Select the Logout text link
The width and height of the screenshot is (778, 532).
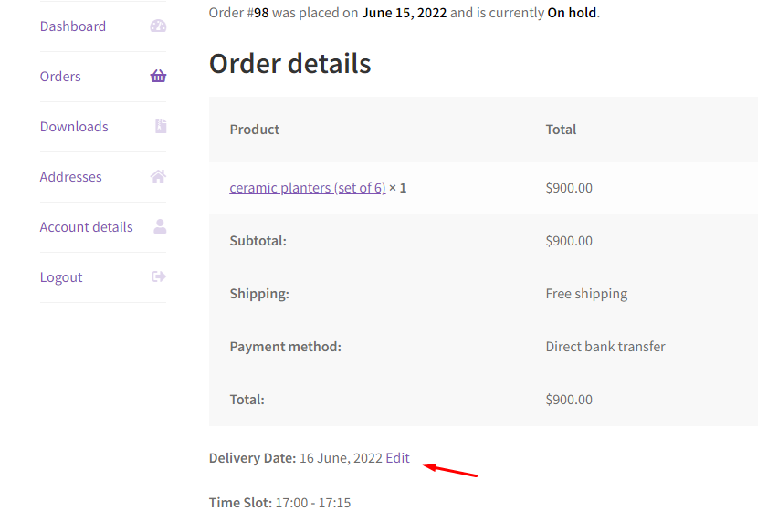(x=61, y=277)
